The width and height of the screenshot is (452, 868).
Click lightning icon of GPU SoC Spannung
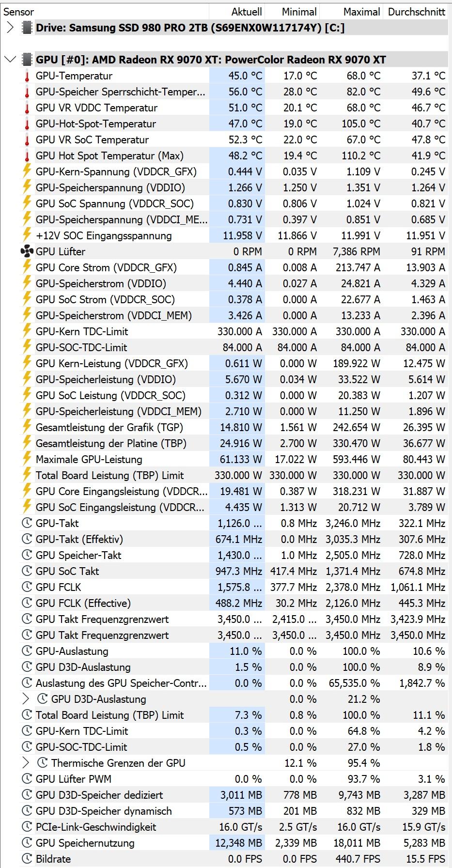27,203
